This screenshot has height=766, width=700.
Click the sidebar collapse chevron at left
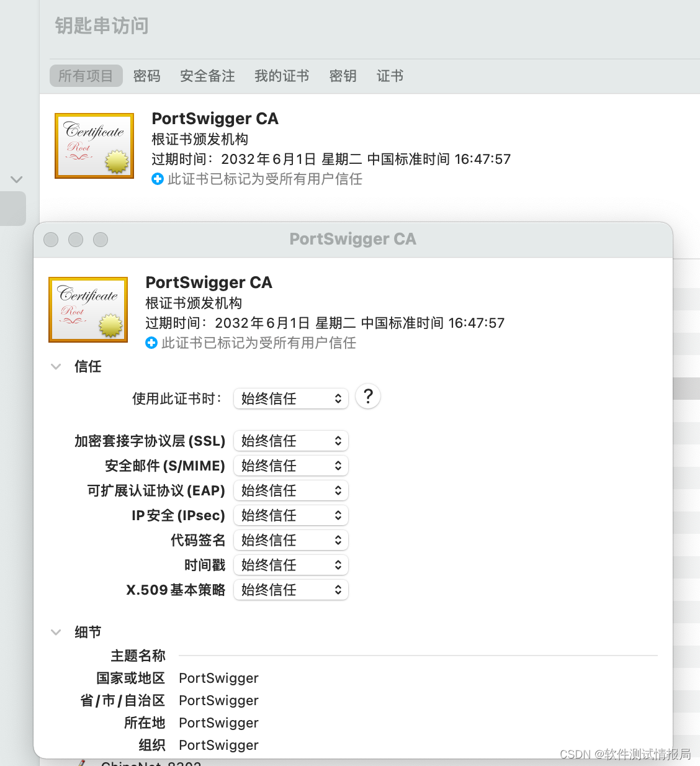(x=17, y=179)
